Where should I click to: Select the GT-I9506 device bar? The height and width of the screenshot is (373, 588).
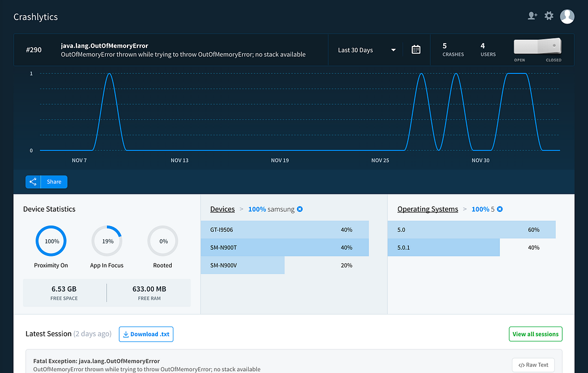[x=285, y=230]
